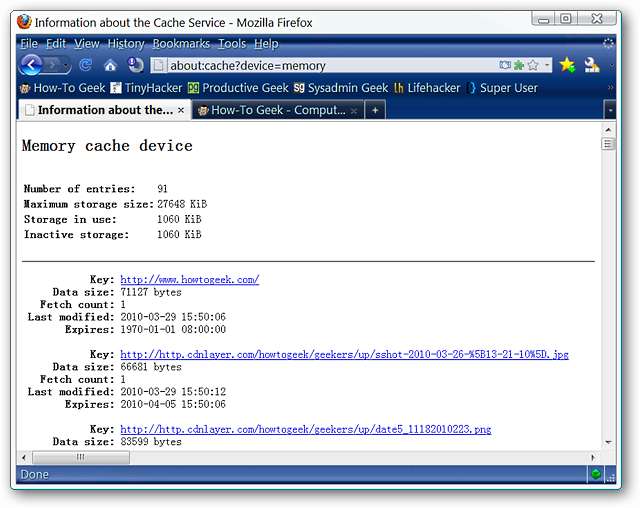The height and width of the screenshot is (508, 640).
Task: Click the bookmark star in address bar
Action: (x=533, y=65)
